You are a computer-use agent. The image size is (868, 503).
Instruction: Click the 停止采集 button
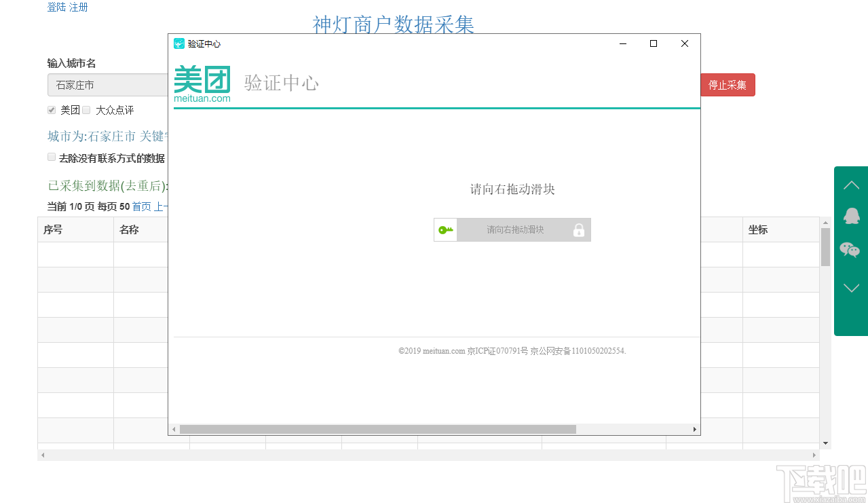tap(728, 85)
